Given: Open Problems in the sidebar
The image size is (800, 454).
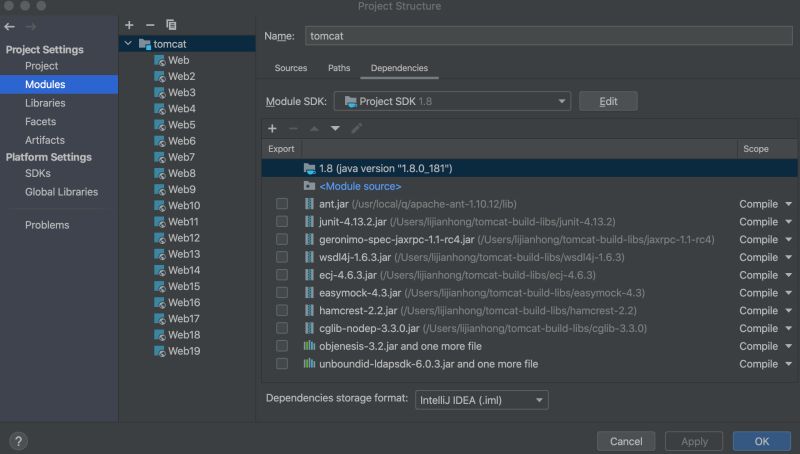Looking at the screenshot, I should [x=47, y=225].
